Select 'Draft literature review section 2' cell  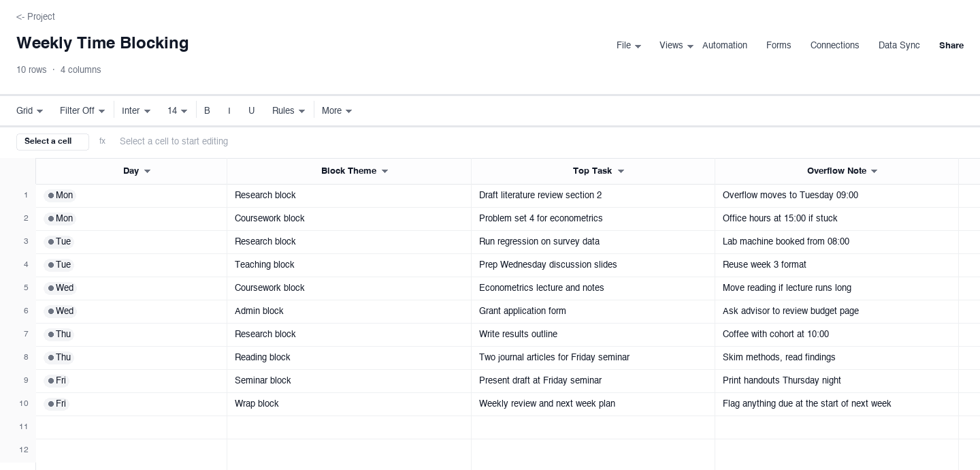point(593,195)
